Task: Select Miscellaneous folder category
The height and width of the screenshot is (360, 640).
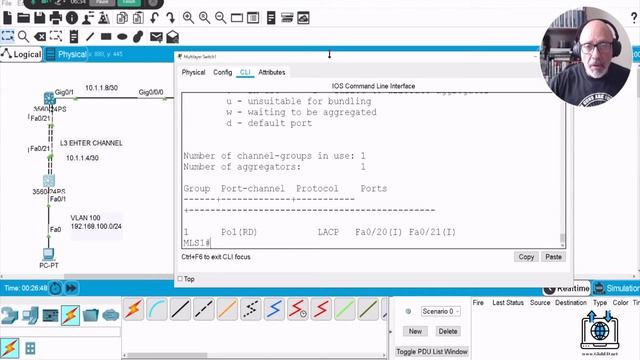Action: [91, 315]
